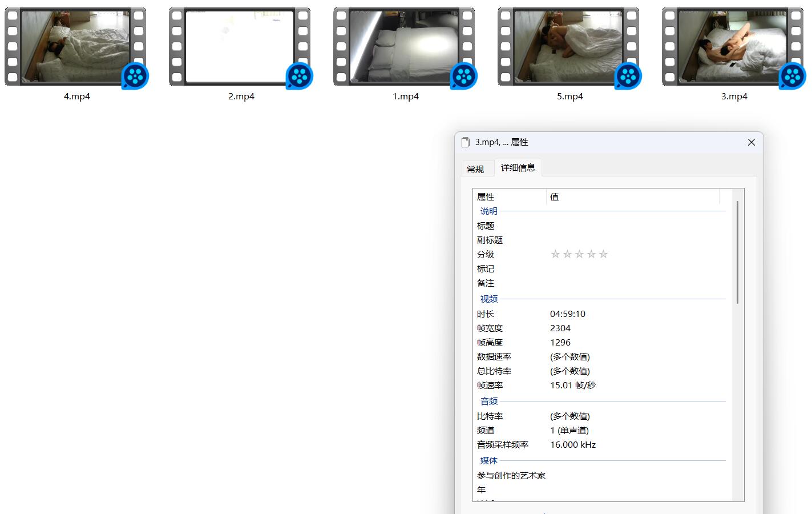Click the player badge icon on 2.mp4
Screen dimensions: 812x514
coord(300,76)
